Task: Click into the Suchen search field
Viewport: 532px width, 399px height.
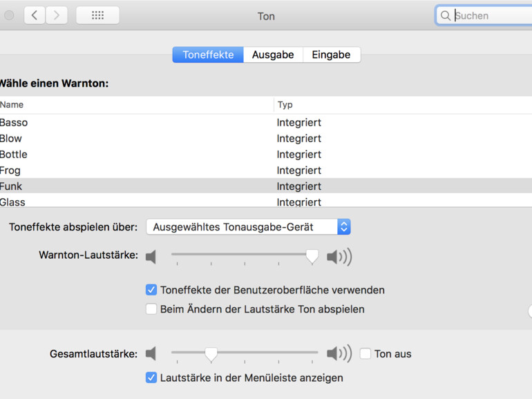Action: pos(491,16)
